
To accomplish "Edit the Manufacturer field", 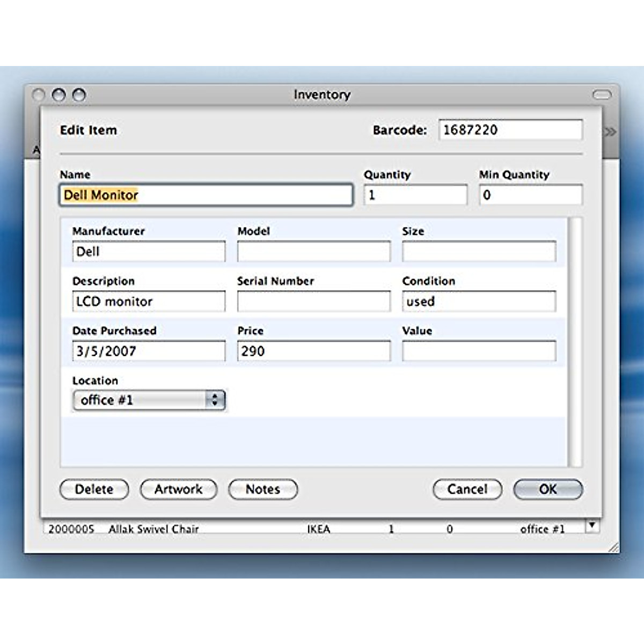I will (x=149, y=252).
